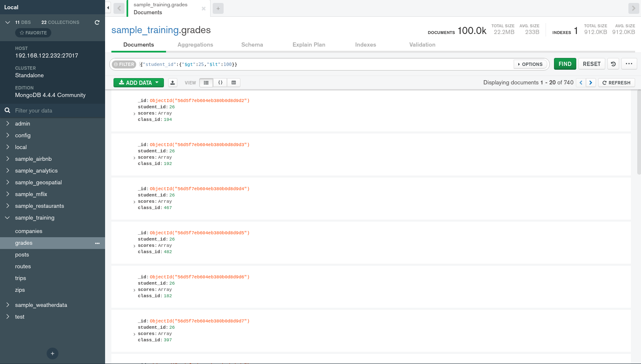Go to the next tab using the forward arrow
The width and height of the screenshot is (641, 364).
633,8
